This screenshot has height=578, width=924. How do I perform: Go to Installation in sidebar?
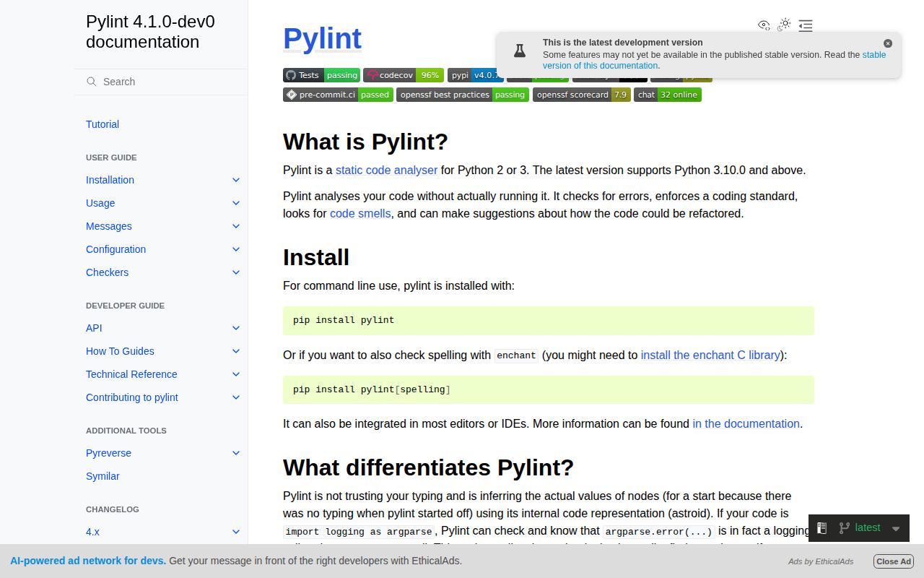[x=110, y=180]
